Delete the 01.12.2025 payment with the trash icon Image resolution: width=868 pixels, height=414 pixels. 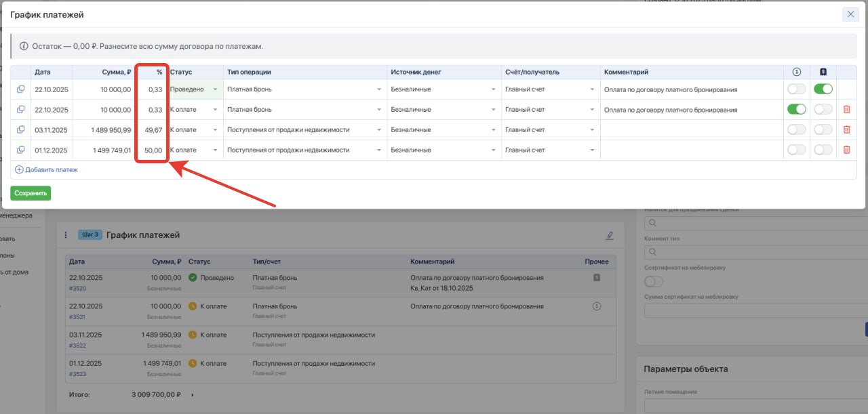coord(846,150)
